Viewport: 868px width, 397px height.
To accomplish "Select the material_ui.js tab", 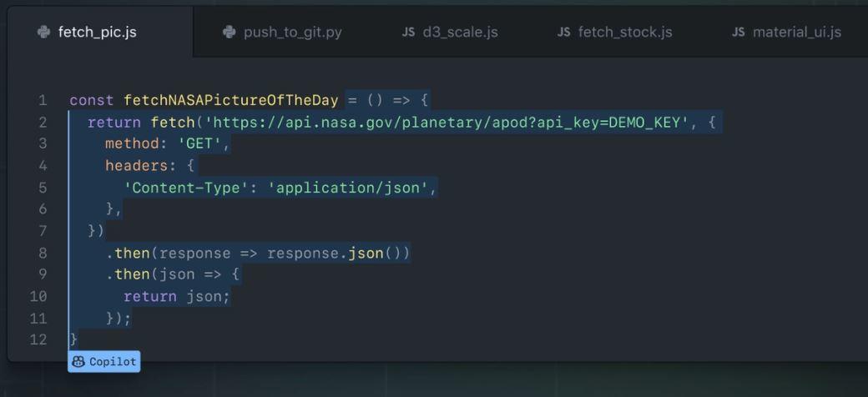I will 786,32.
